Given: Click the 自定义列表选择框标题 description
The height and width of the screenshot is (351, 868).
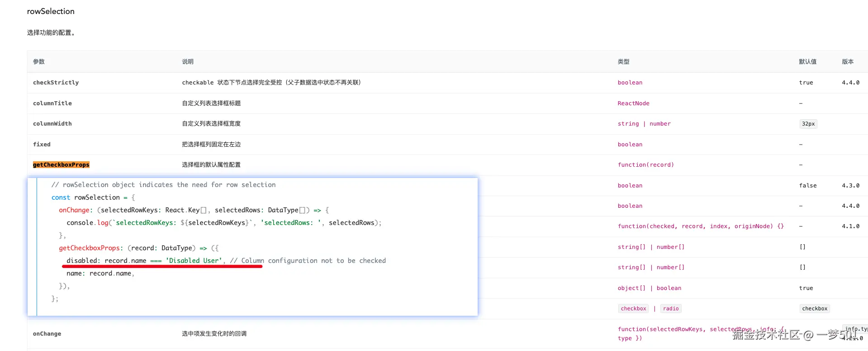Looking at the screenshot, I should (x=211, y=103).
